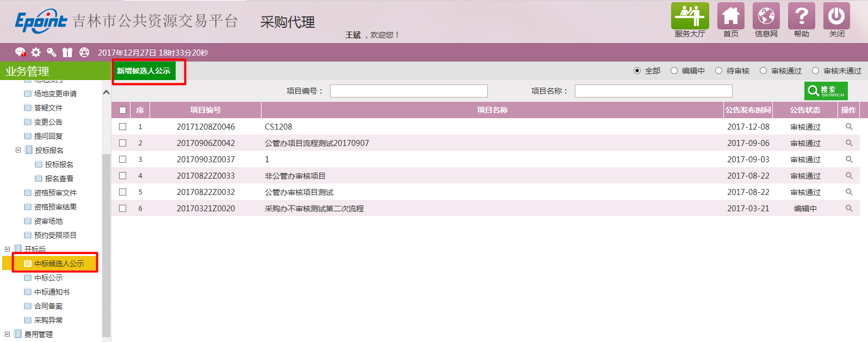Open the 服务大厅 service hall icon

(690, 16)
